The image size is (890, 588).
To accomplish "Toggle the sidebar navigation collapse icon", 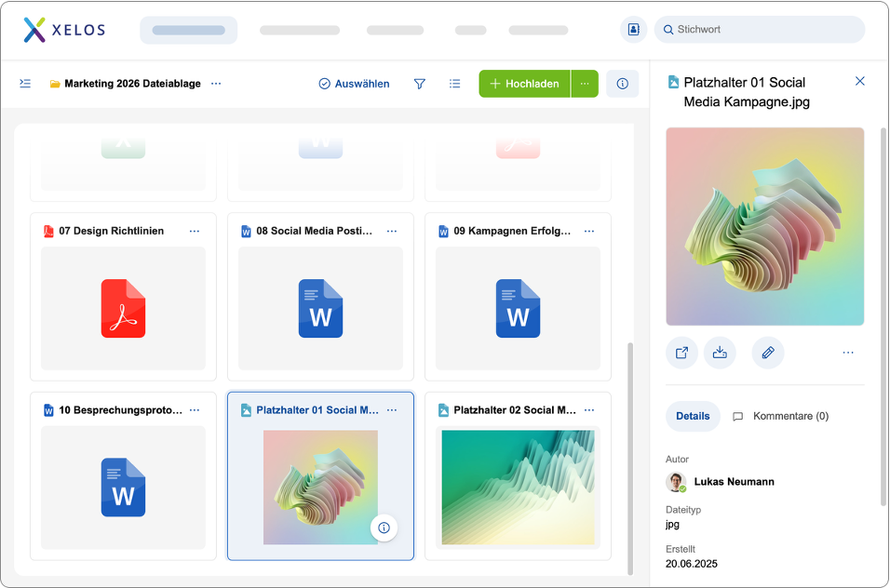I will coord(25,84).
